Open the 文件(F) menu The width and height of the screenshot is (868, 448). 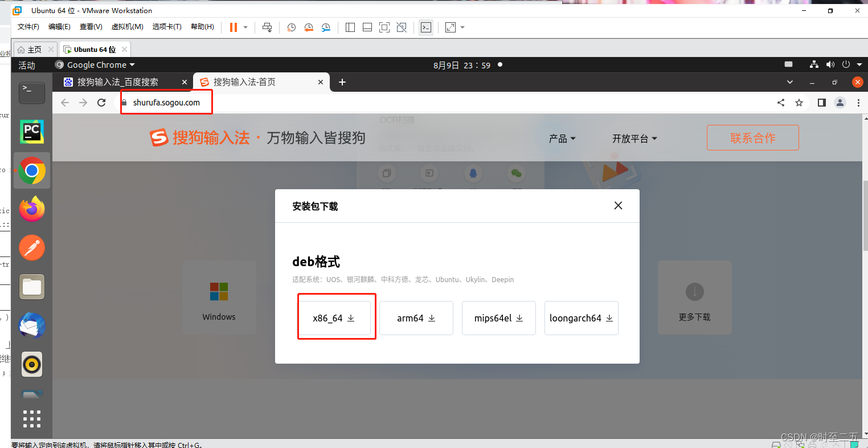(28, 27)
